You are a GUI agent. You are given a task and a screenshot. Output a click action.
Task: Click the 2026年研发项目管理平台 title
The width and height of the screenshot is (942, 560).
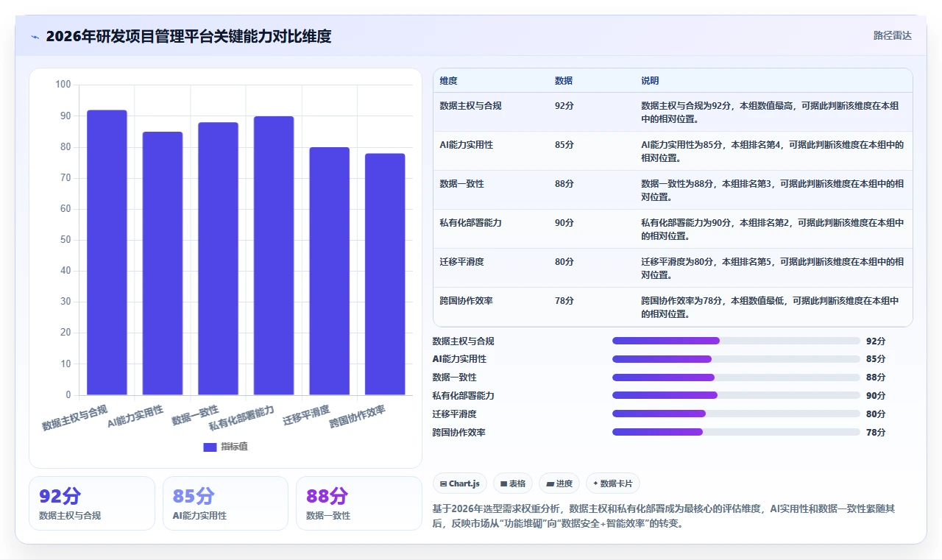coord(188,36)
